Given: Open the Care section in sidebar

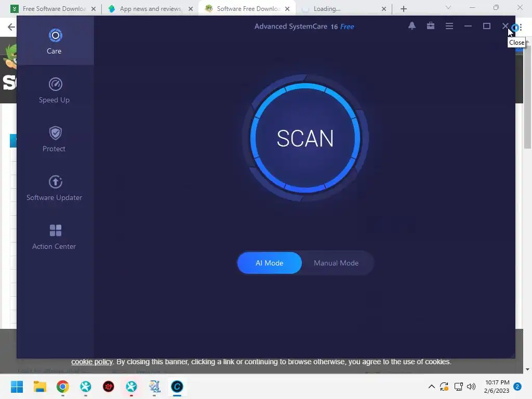Looking at the screenshot, I should tap(55, 41).
